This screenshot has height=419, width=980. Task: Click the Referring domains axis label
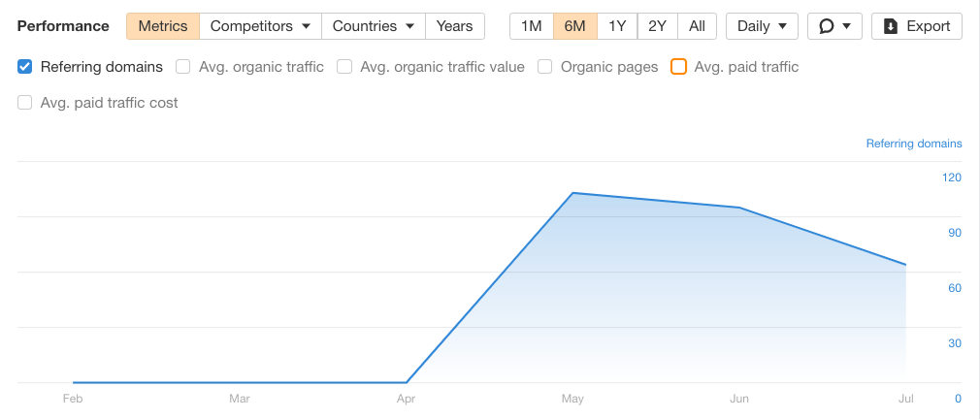913,144
